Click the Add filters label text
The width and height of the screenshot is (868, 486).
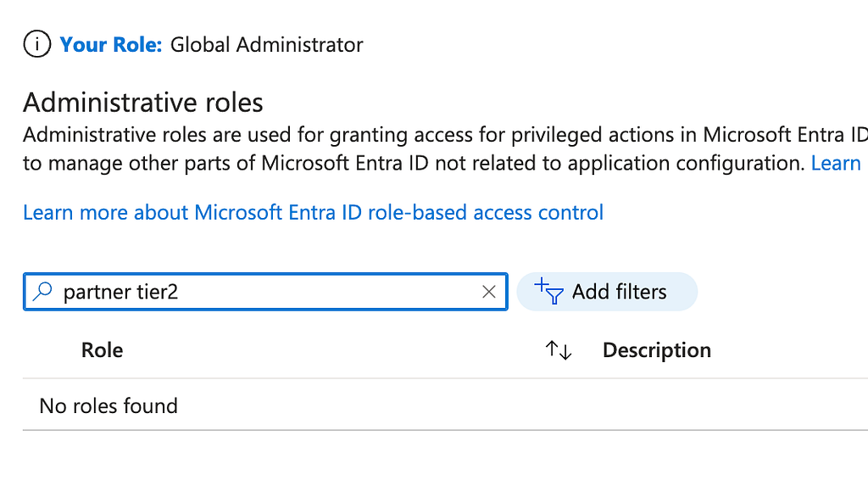[619, 292]
